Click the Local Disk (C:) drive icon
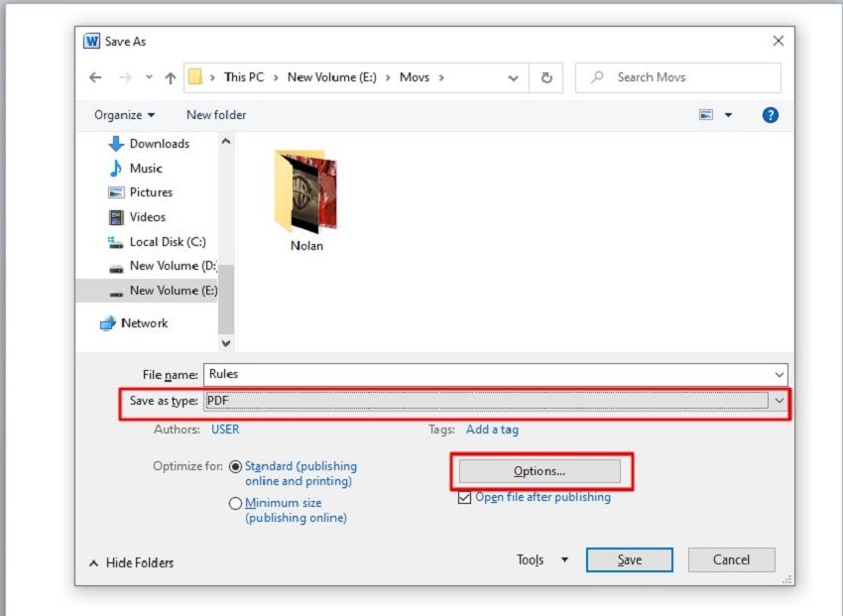 point(116,243)
